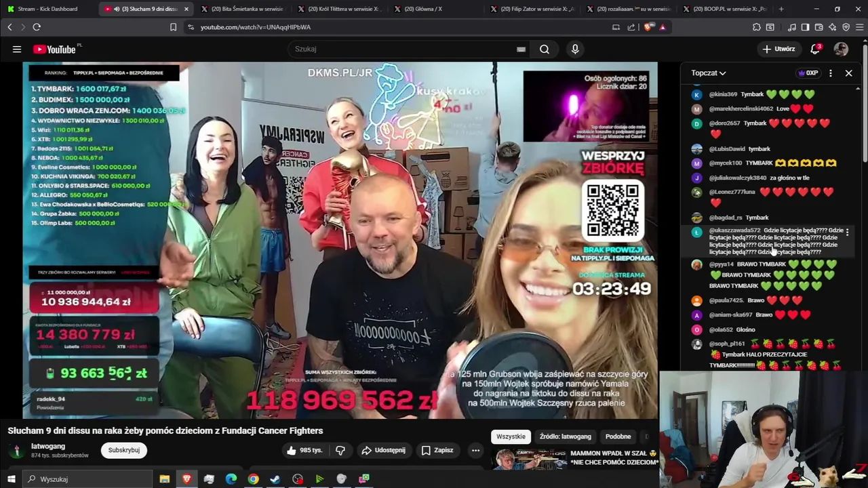The height and width of the screenshot is (488, 868).
Task: Save video with Zapisz button
Action: 437,450
